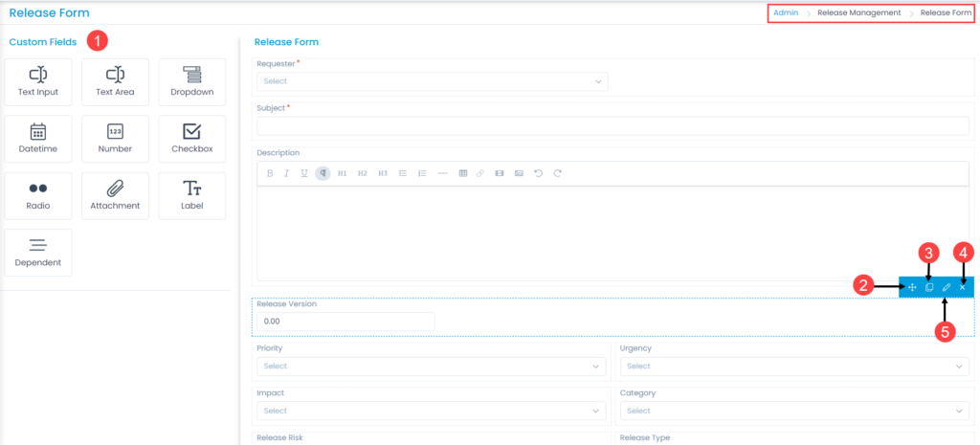Toggle underline in Description editor
This screenshot has width=980, height=445.
pos(304,173)
